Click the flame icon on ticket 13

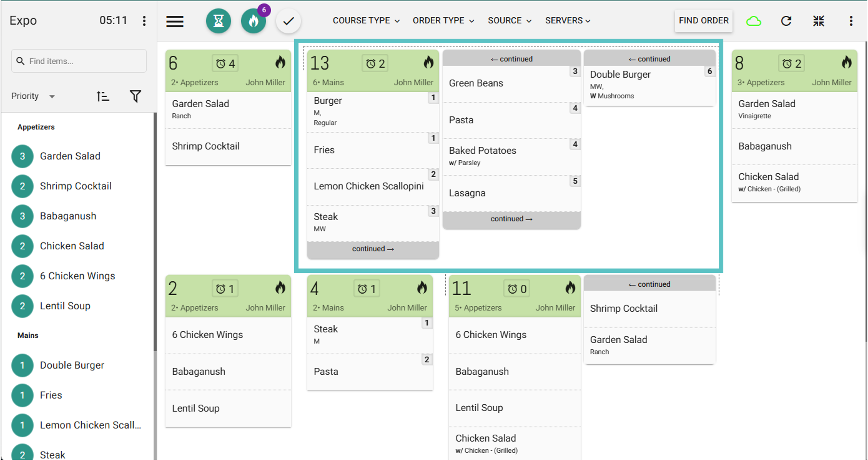428,62
